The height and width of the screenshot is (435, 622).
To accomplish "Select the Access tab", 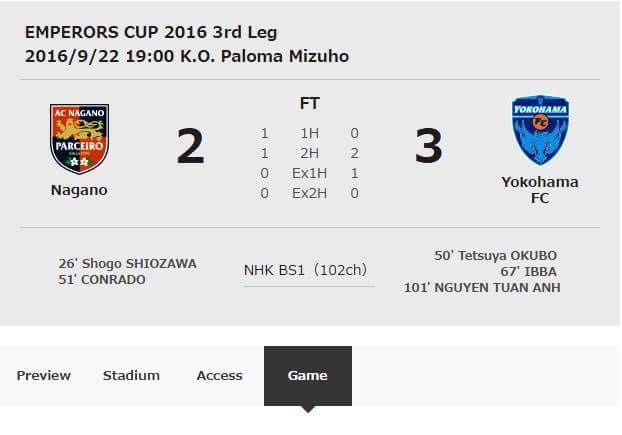I will pyautogui.click(x=220, y=375).
